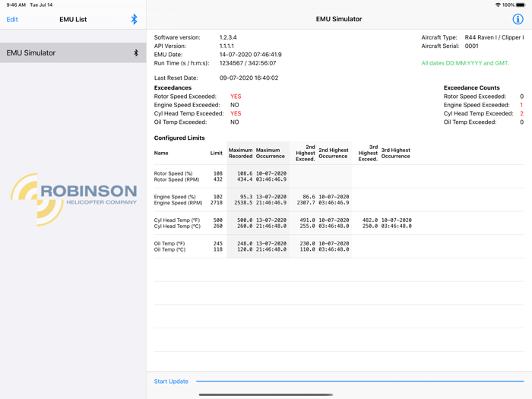532x399 pixels.
Task: Tap the Bluetooth symbol on EMU Simulator row
Action: [136, 52]
